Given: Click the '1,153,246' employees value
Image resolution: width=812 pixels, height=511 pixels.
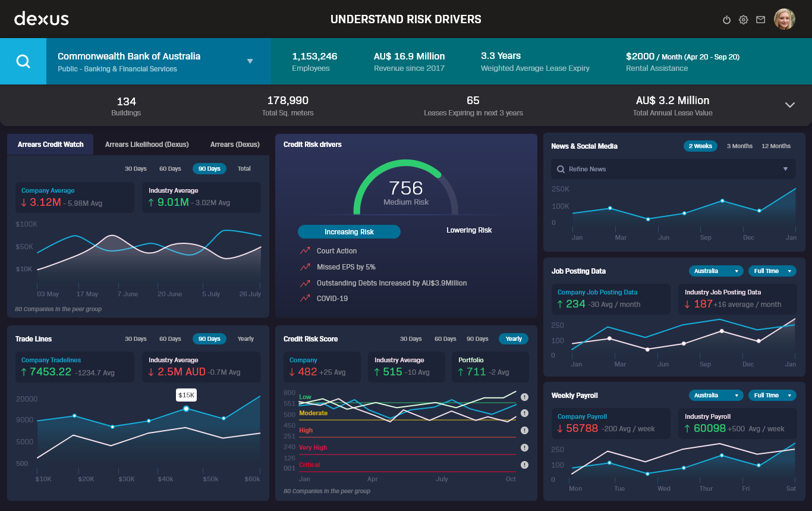Looking at the screenshot, I should coord(314,56).
